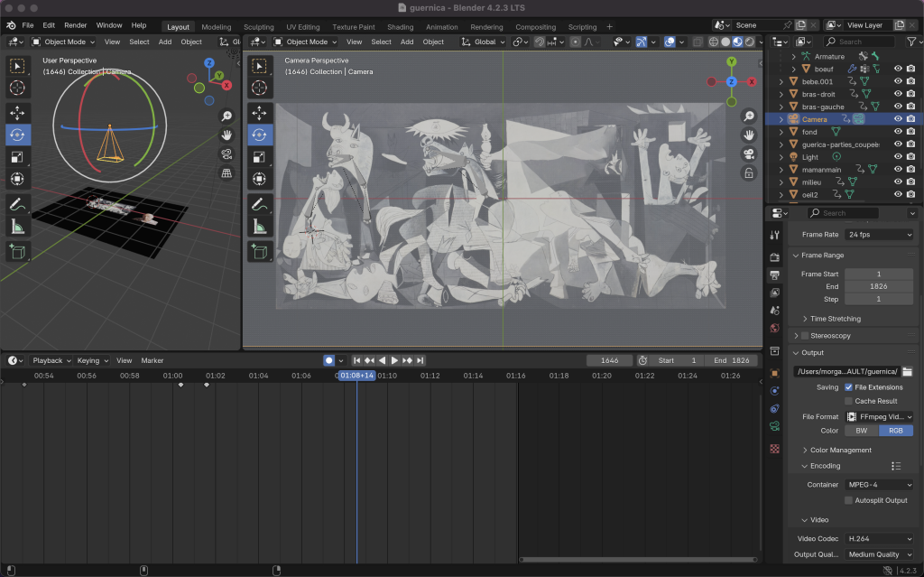924x577 pixels.
Task: Hide the fond object in viewport
Action: 898,132
